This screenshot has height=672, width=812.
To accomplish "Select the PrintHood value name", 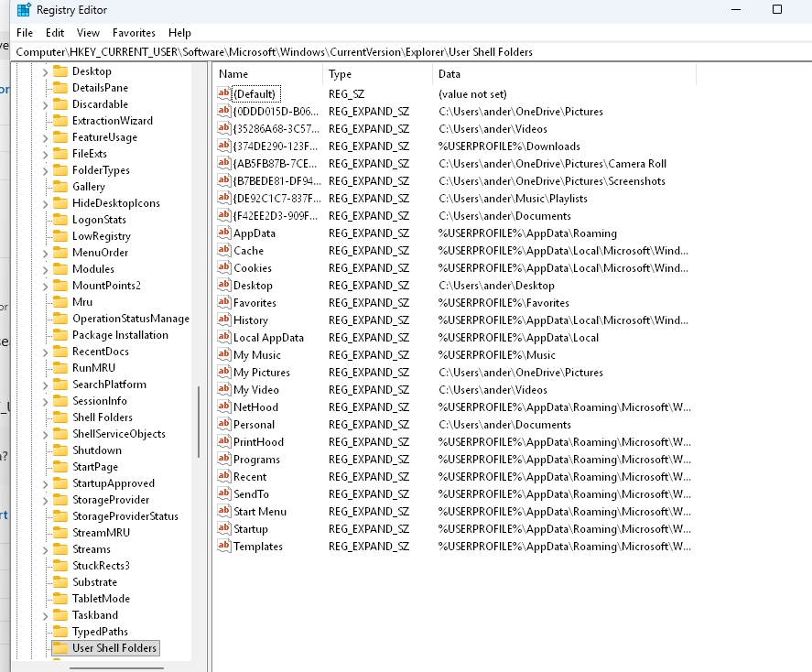I will (258, 442).
